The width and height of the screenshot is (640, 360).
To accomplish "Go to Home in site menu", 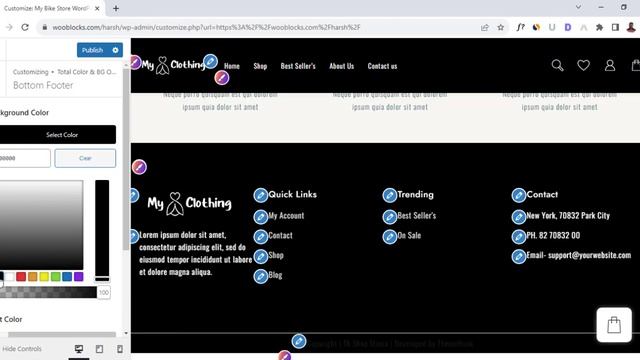I will tap(232, 66).
